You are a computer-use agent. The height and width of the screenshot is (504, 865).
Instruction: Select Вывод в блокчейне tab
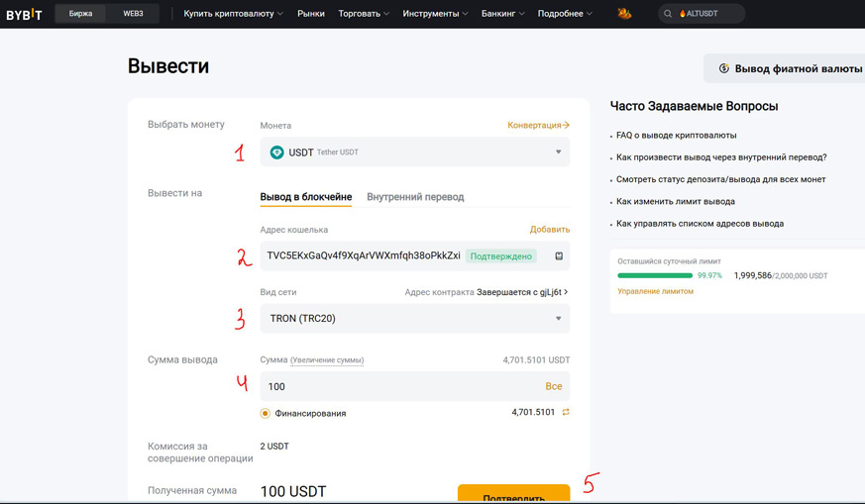click(x=305, y=197)
